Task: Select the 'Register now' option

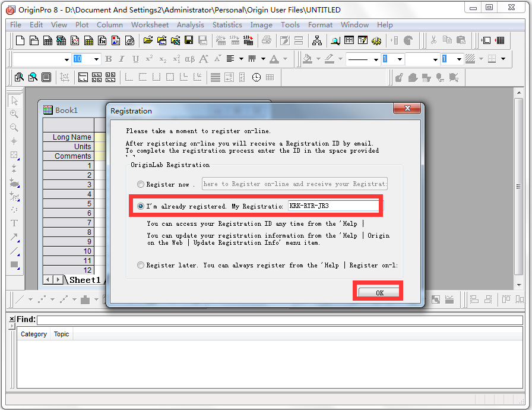Action: pos(140,184)
